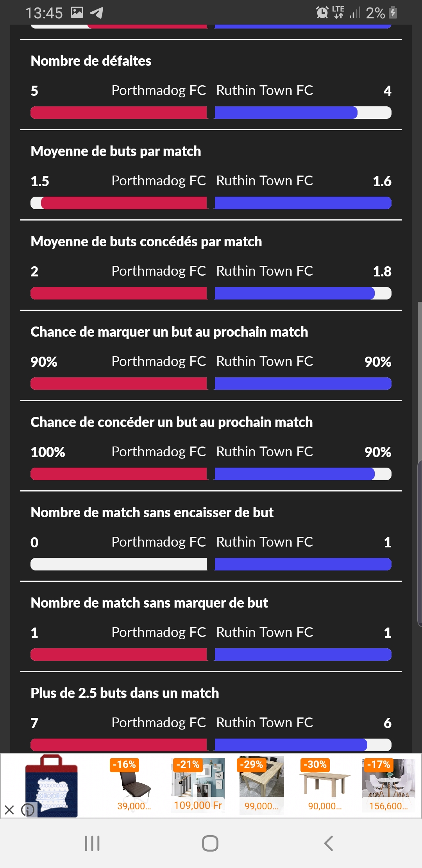This screenshot has height=868, width=422.
Task: Tap Ruthin Town FC blue bar for défaites
Action: 286,113
